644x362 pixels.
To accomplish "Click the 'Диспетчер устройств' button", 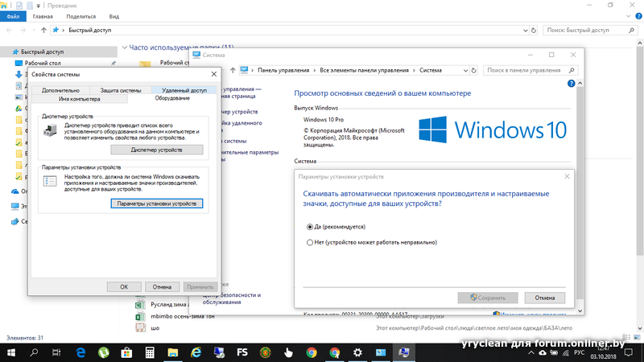I will click(x=156, y=150).
